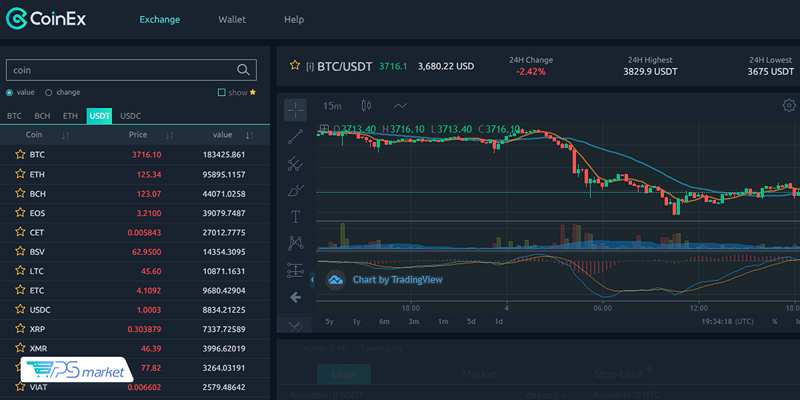Screen dimensions: 800x400
Task: Open the indicators line icon
Action: (400, 106)
